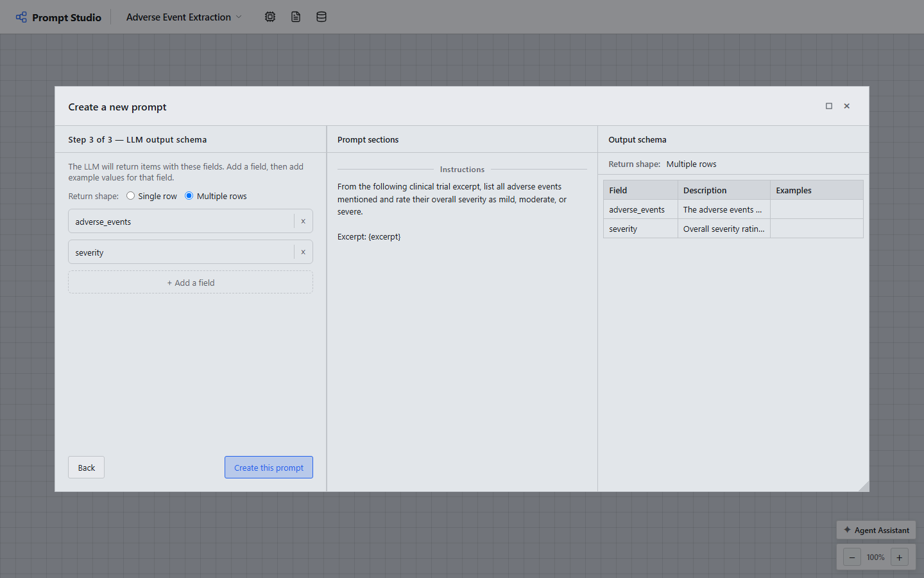Select 'Overall severity ratin...' description cell
This screenshot has height=578, width=924.
click(724, 229)
